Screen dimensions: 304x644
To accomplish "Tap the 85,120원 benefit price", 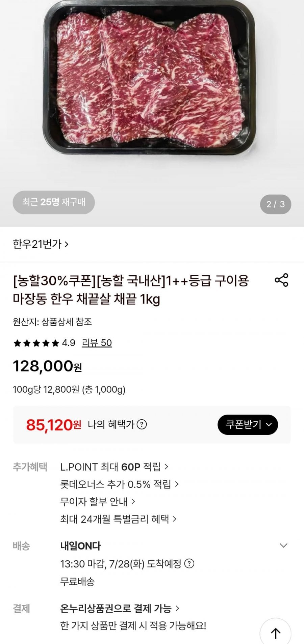I will click(54, 425).
